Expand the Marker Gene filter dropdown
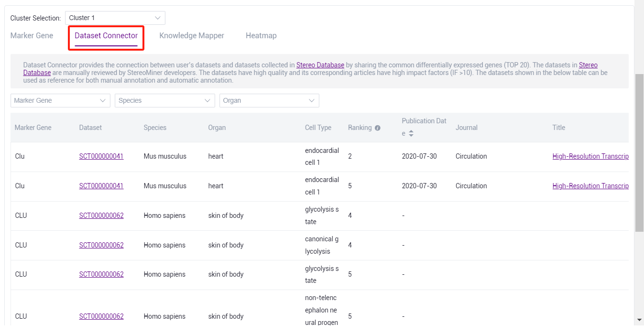Screen dimensions: 644x334 click(60, 100)
